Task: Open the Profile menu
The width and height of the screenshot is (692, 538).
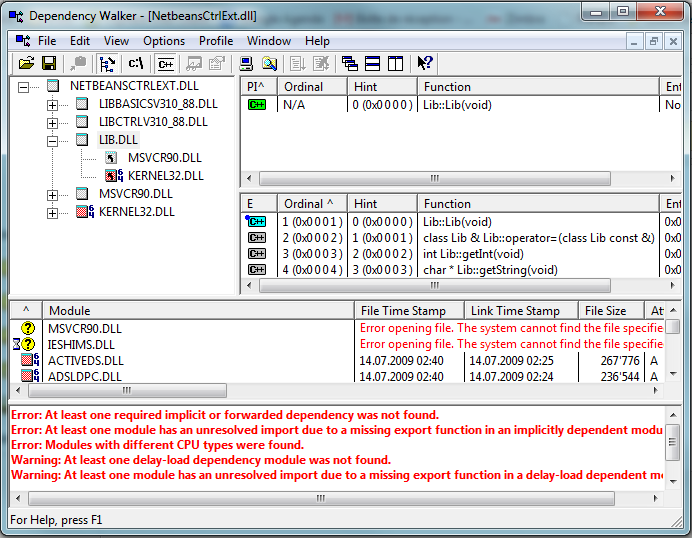Action: [x=216, y=41]
